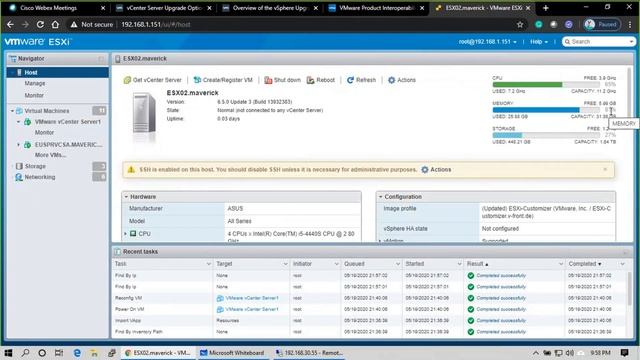Collapse the Configuration panel

380,197
